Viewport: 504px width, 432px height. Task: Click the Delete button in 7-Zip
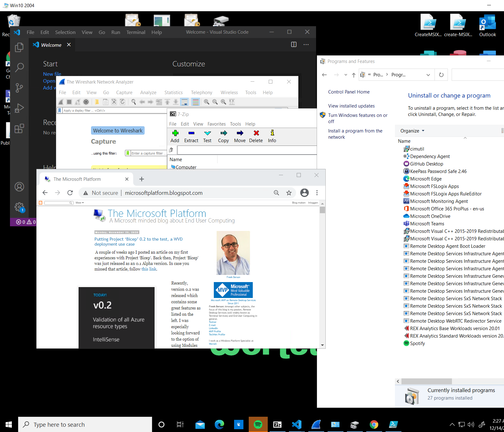(256, 137)
